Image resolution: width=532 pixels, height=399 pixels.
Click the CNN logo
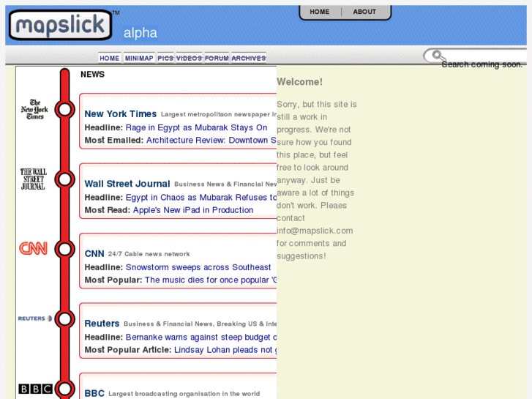[x=33, y=249]
